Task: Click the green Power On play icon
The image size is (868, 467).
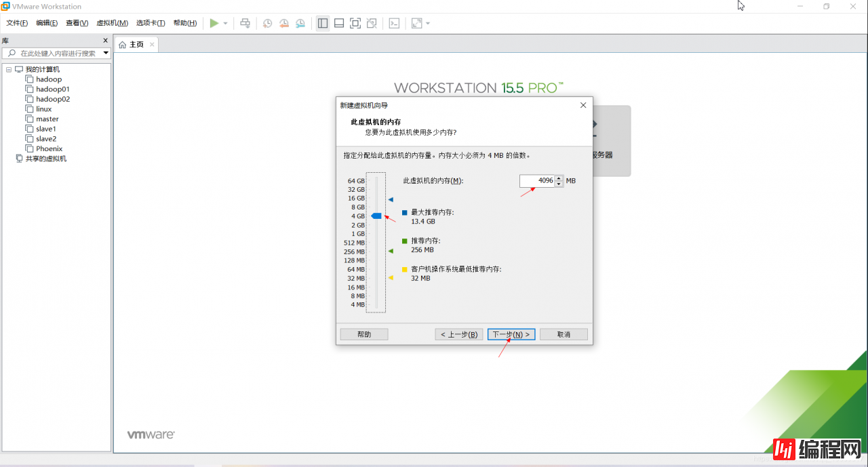Action: pos(214,23)
